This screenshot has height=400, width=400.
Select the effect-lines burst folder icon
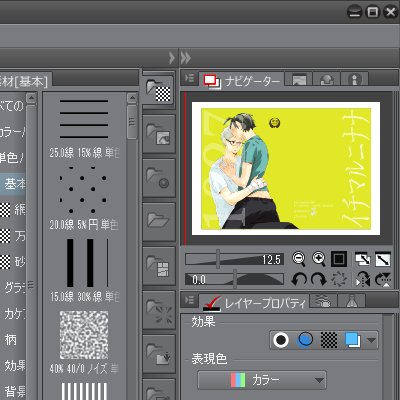pos(159,310)
